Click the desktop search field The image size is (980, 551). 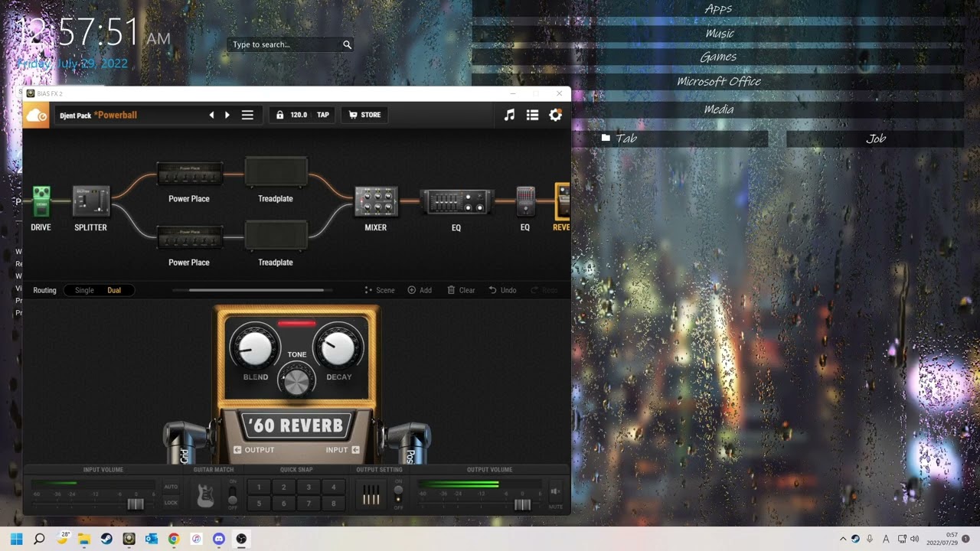(289, 44)
